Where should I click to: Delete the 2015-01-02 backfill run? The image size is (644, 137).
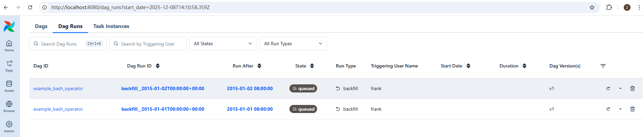pyautogui.click(x=632, y=88)
